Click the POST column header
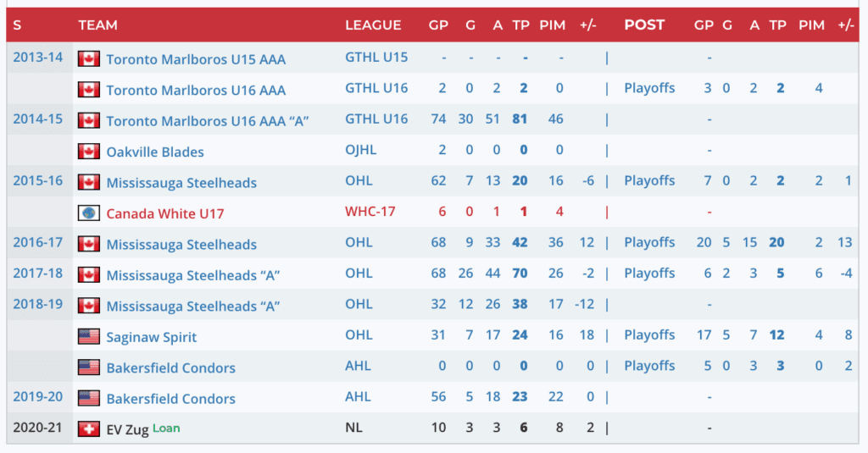Image resolution: width=868 pixels, height=453 pixels. coord(644,25)
